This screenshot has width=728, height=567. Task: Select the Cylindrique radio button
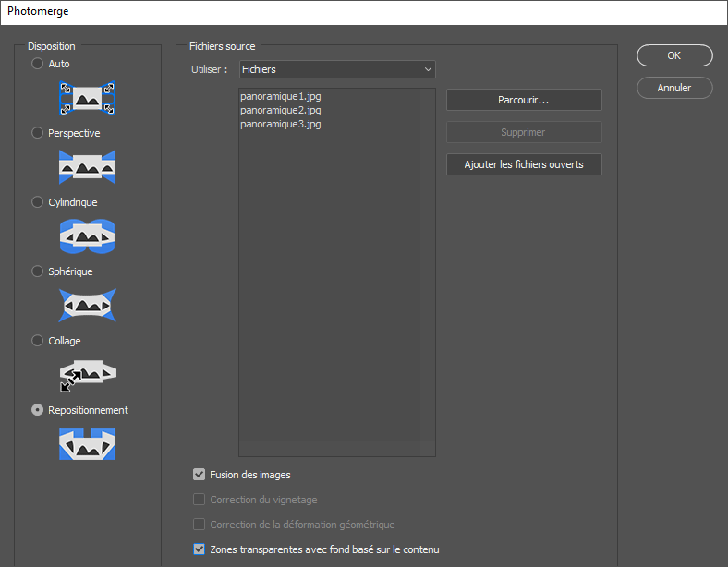click(38, 202)
